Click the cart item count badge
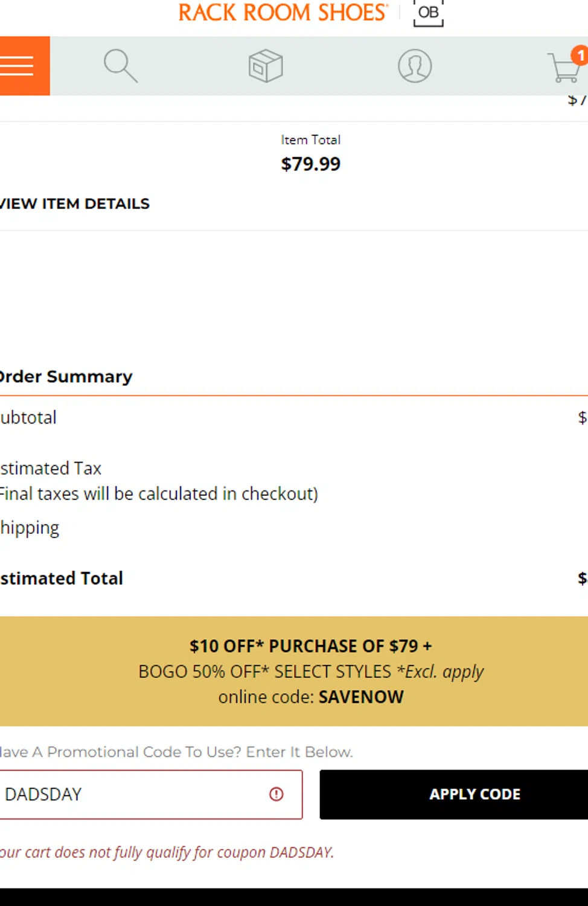The width and height of the screenshot is (588, 906). point(580,56)
